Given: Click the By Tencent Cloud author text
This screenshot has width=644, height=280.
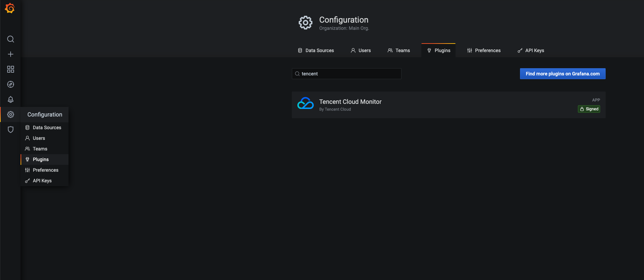Looking at the screenshot, I should [335, 109].
